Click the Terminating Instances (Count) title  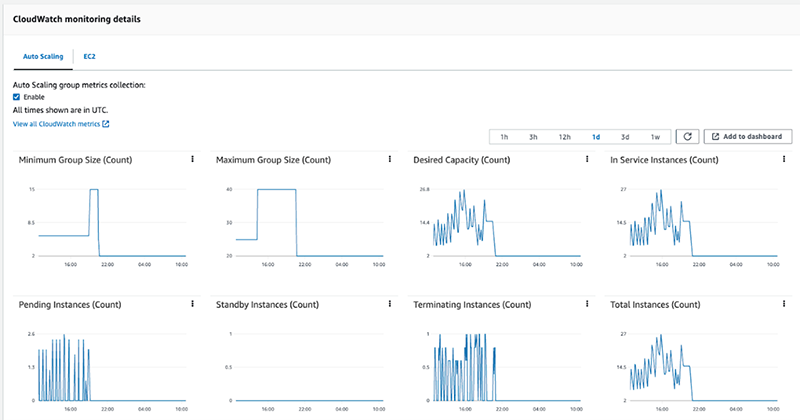tap(472, 305)
